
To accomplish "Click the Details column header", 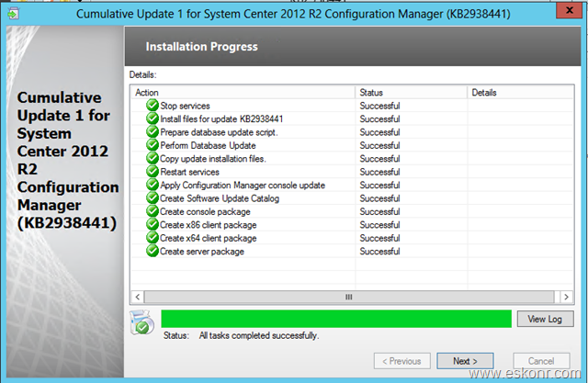I will point(521,93).
